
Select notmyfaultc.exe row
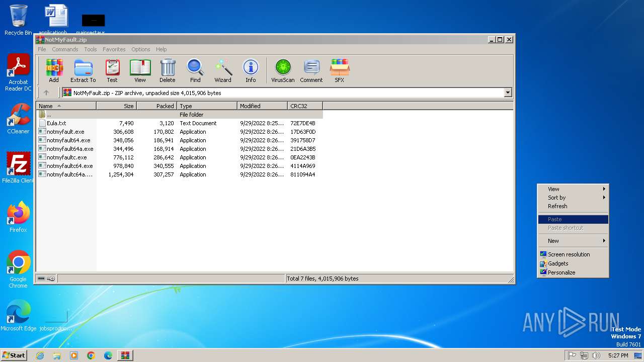(x=179, y=157)
